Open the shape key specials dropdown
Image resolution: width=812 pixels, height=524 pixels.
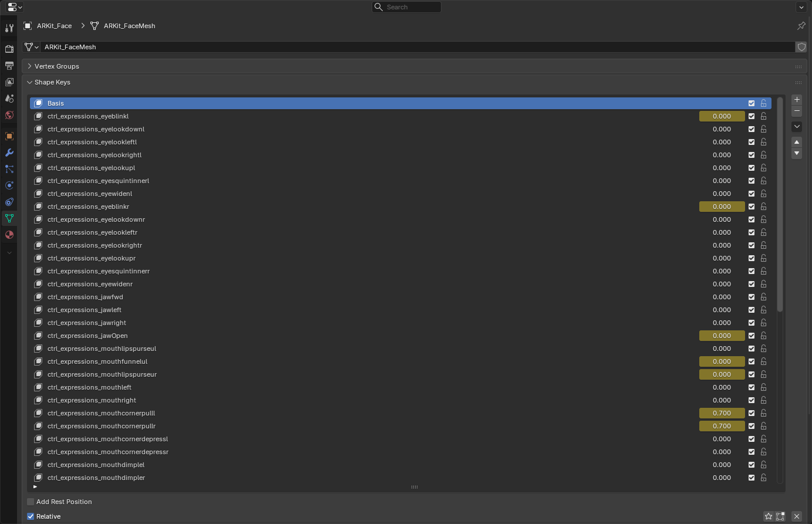[x=797, y=127]
